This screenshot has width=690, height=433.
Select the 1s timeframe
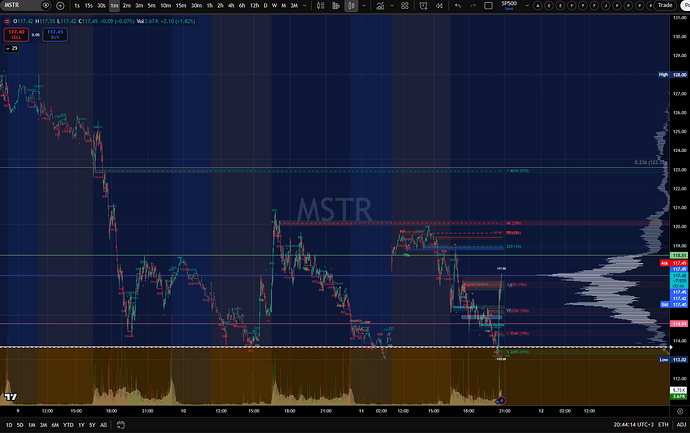coord(77,6)
